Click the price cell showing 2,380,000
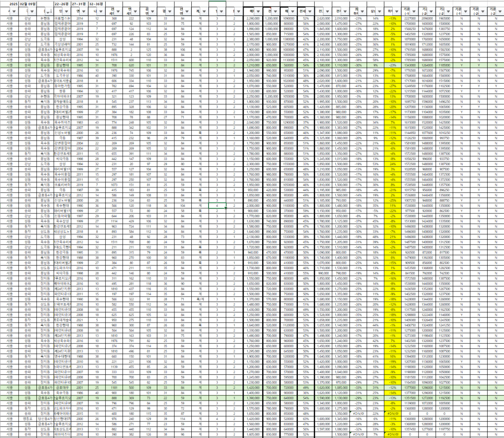 point(253,39)
